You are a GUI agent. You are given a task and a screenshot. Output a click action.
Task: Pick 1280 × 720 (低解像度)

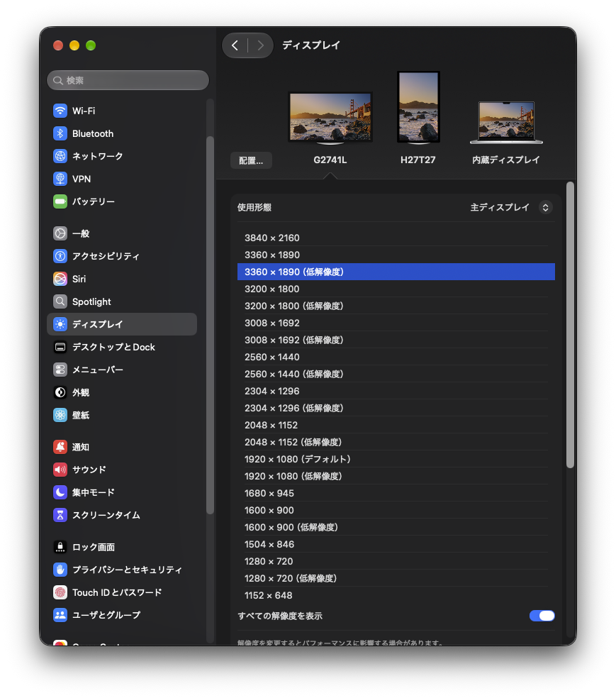(x=396, y=579)
